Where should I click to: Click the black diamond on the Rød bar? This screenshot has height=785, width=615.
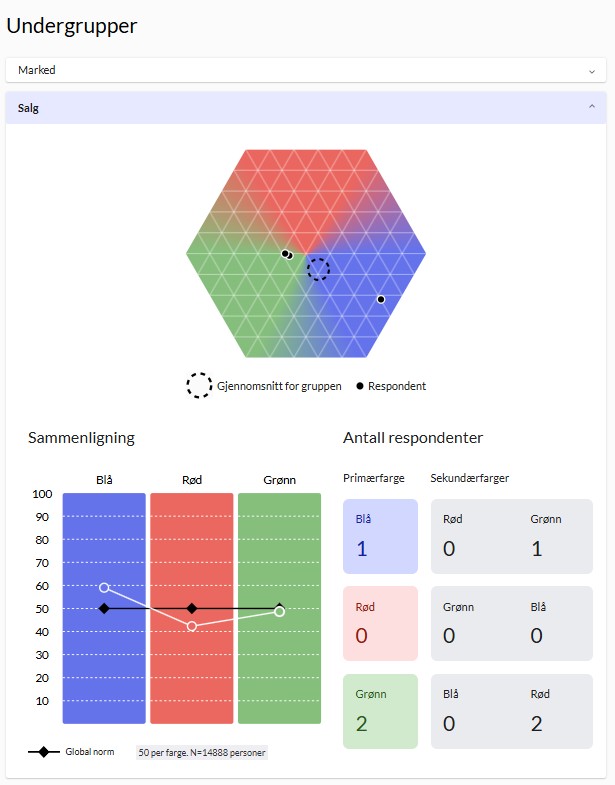tap(192, 608)
